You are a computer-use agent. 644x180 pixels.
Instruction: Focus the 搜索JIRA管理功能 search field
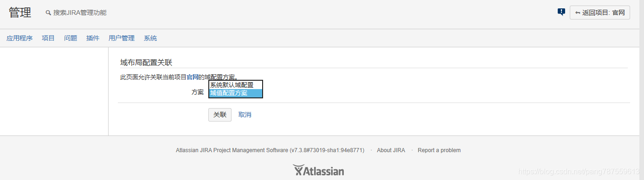pos(80,13)
